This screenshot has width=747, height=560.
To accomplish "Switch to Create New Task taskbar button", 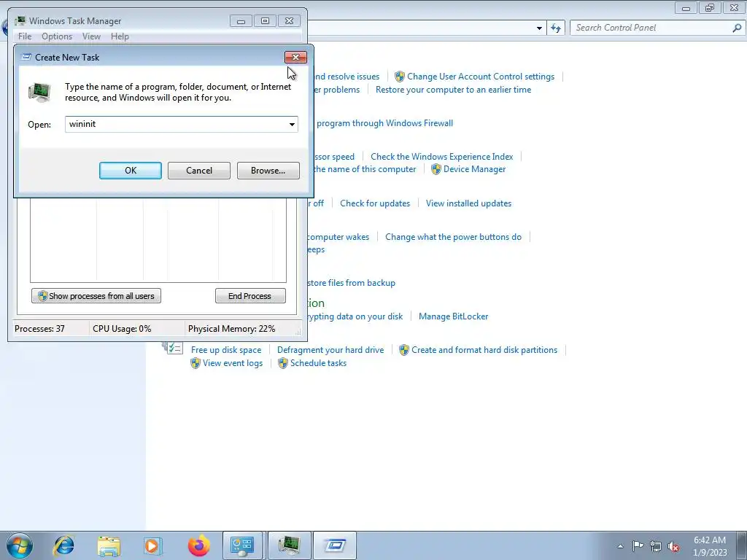I will coord(335,545).
